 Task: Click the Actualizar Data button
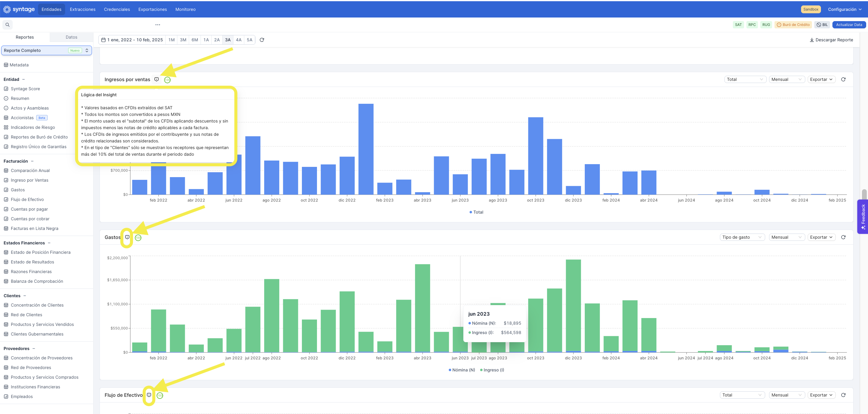[x=849, y=25]
